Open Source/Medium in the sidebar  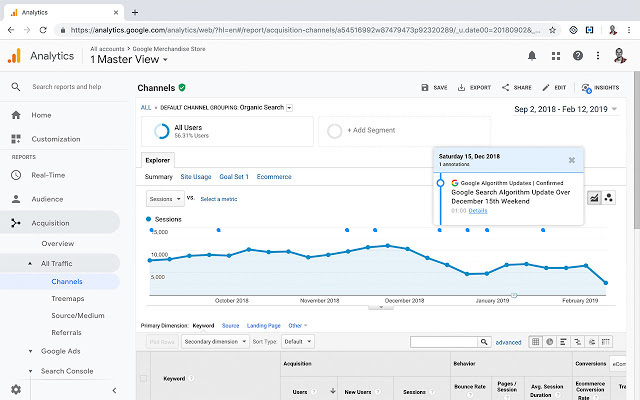pyautogui.click(x=77, y=316)
